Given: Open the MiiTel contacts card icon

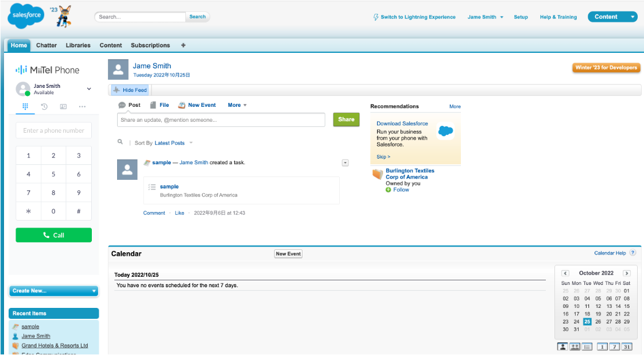Looking at the screenshot, I should coord(63,106).
